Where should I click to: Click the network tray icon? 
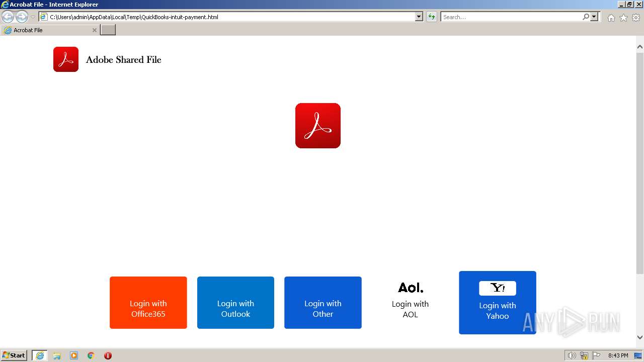point(584,355)
